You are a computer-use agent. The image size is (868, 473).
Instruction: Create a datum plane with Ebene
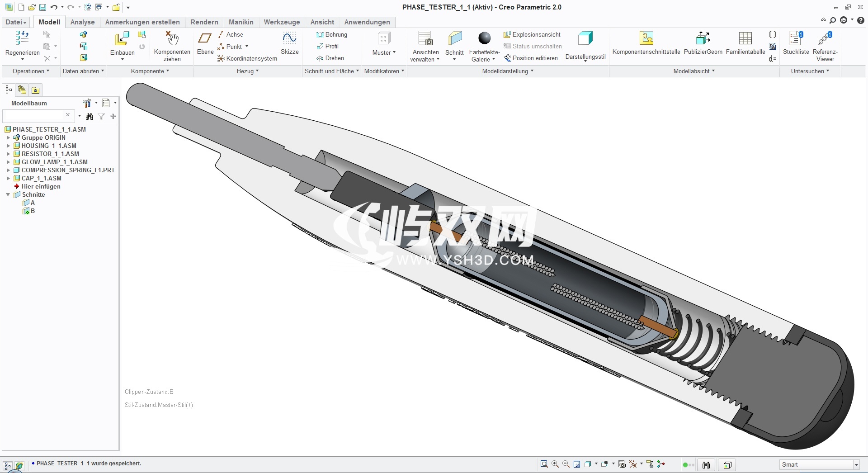[205, 39]
